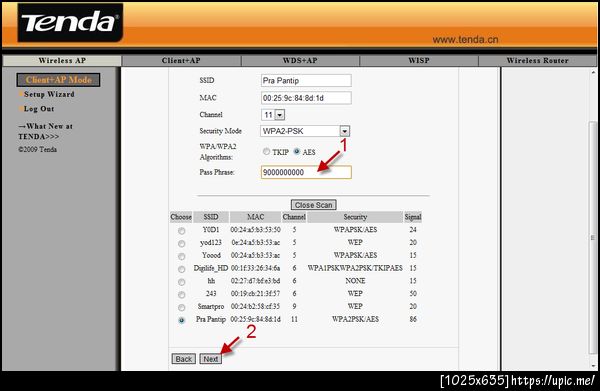Click the Security column header
The height and width of the screenshot is (391, 600).
click(355, 217)
